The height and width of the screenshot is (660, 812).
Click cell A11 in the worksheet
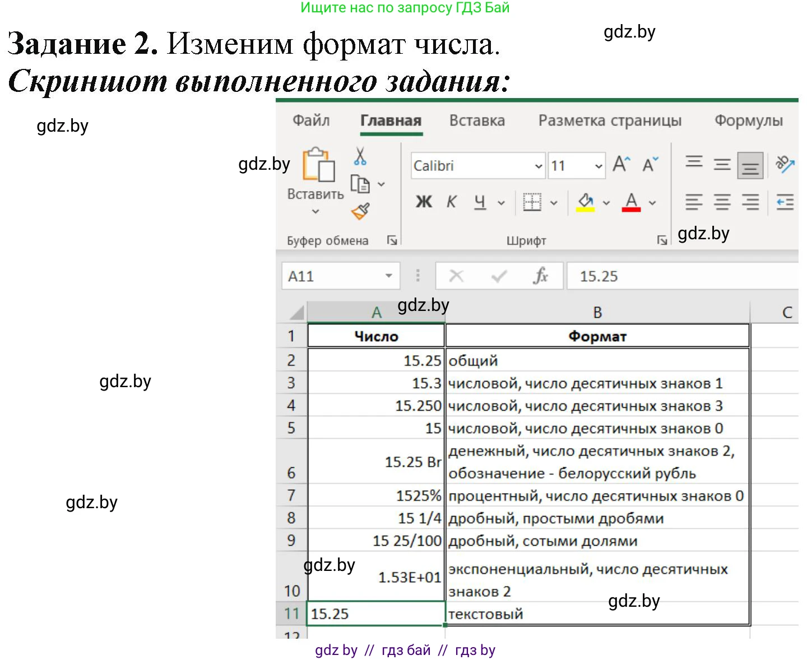pyautogui.click(x=375, y=613)
